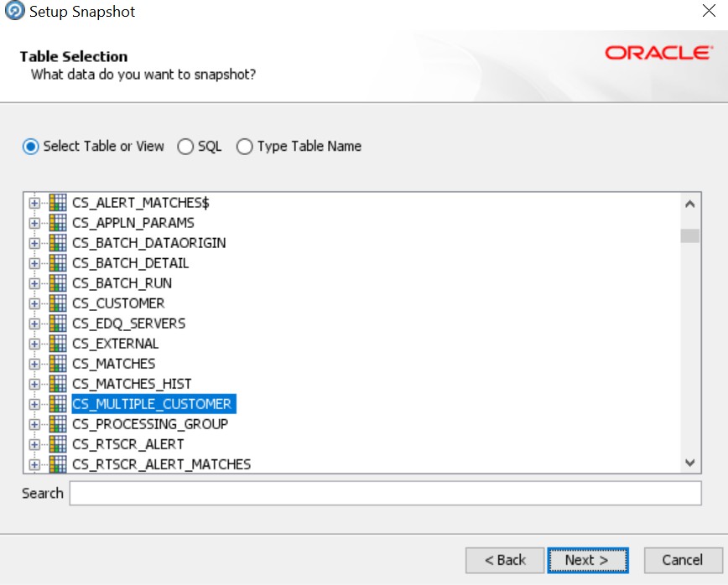728x585 pixels.
Task: Click the scroll up arrow of the table list
Action: tap(690, 204)
